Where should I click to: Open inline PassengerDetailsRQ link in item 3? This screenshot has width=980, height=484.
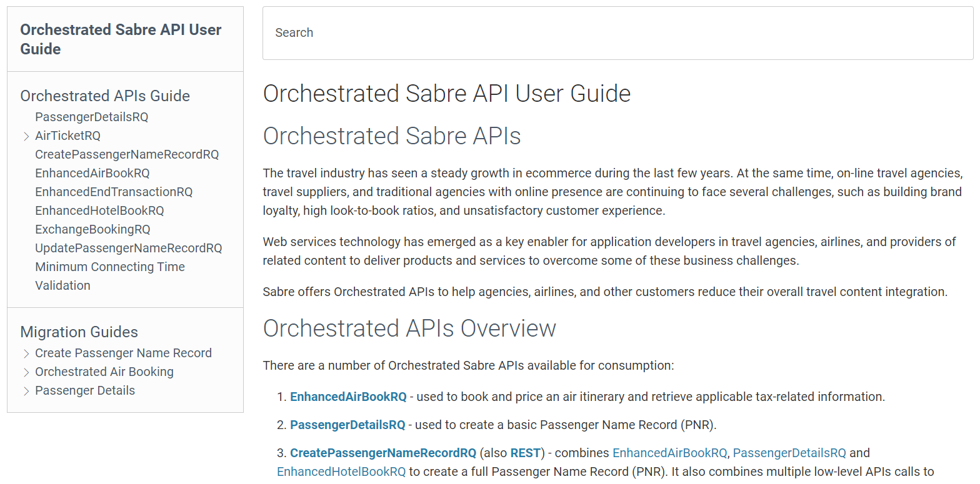(x=789, y=453)
